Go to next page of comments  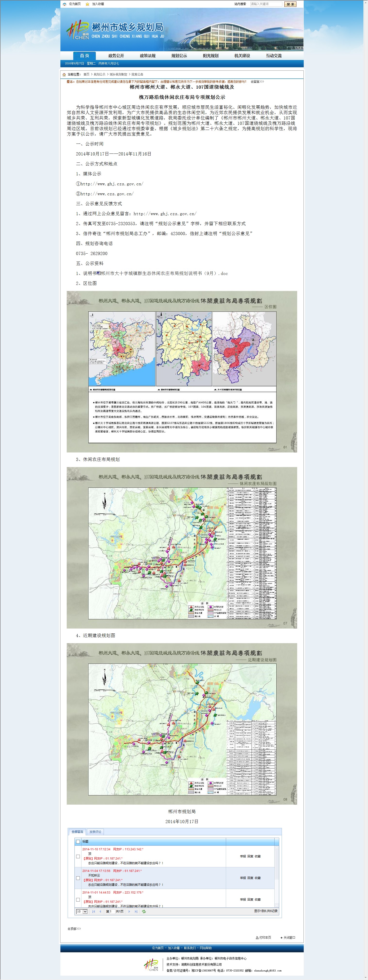click(x=130, y=912)
